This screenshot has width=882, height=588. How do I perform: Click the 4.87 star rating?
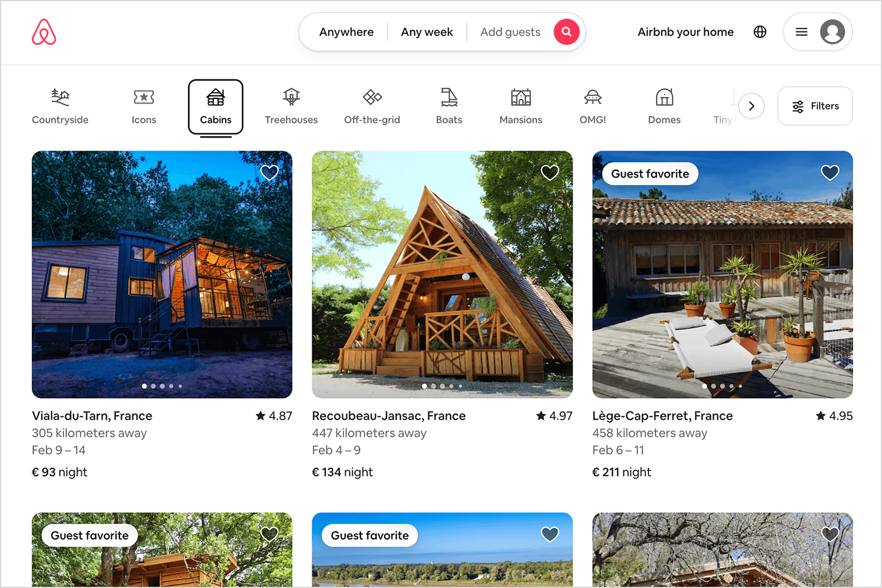(274, 416)
